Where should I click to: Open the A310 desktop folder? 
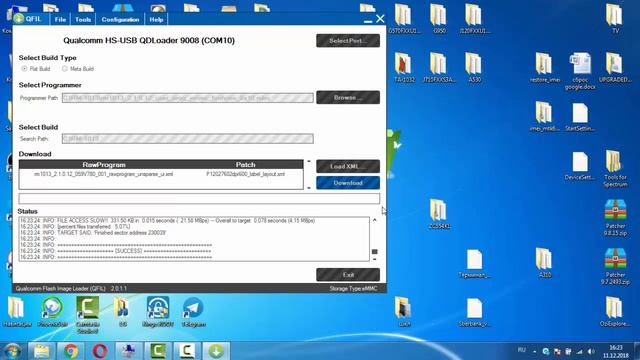click(x=544, y=263)
